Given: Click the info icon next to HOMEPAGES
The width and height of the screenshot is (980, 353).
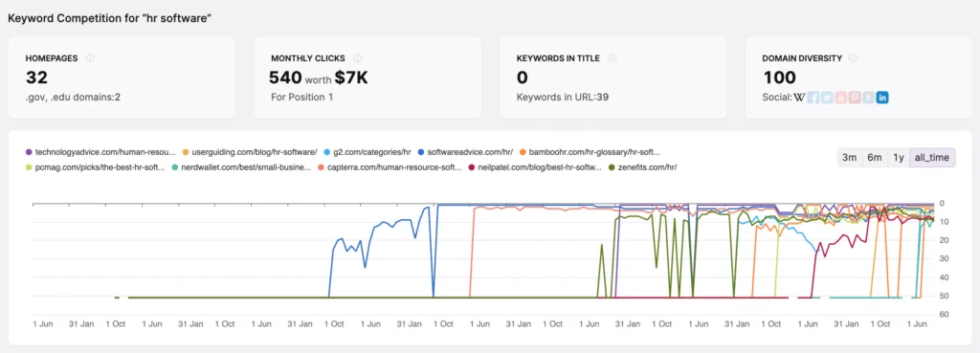Looking at the screenshot, I should point(90,58).
